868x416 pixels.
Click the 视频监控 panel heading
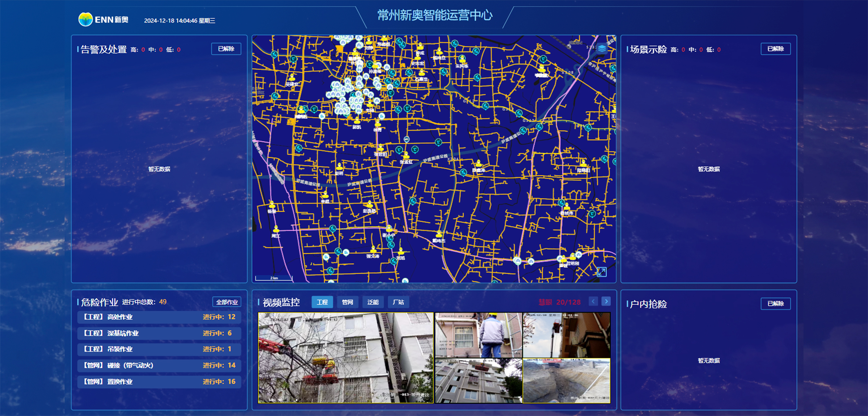pyautogui.click(x=281, y=302)
